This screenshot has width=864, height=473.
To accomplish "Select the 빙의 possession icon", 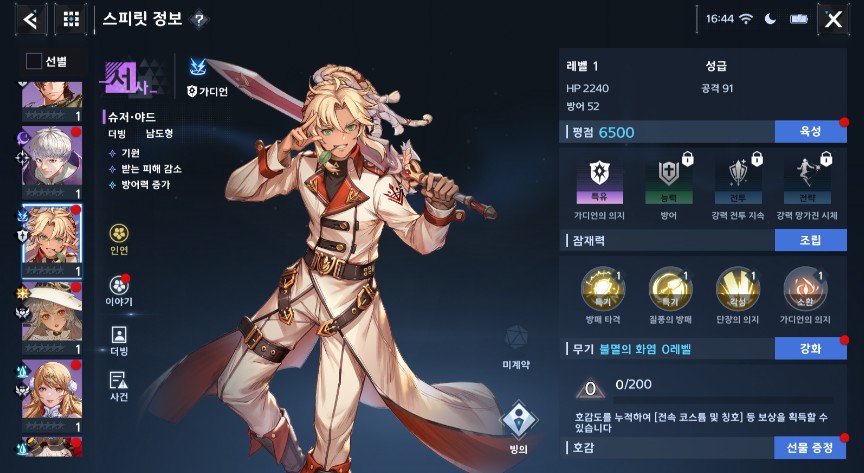I will click(x=518, y=428).
